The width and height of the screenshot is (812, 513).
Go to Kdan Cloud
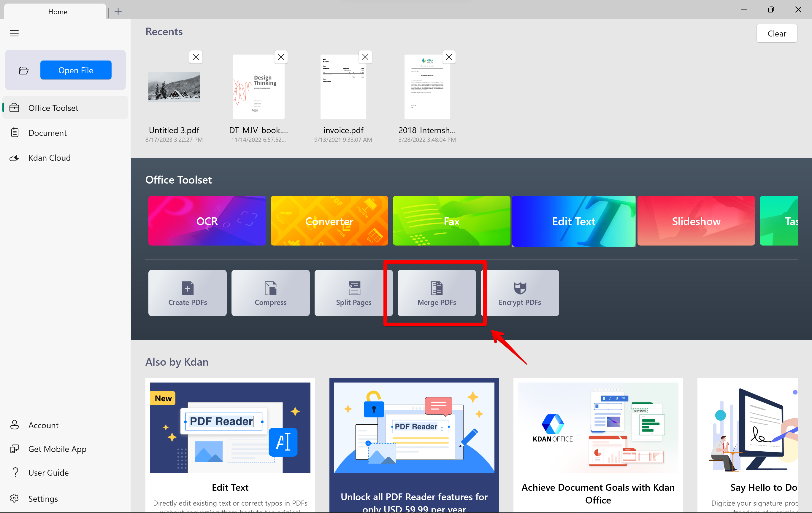(65, 158)
